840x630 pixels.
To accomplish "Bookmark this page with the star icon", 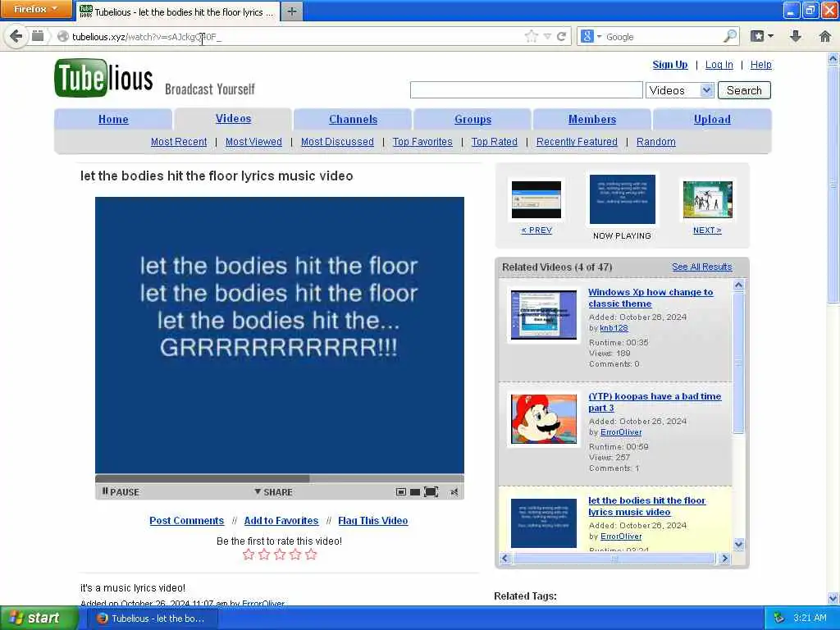I will [531, 36].
